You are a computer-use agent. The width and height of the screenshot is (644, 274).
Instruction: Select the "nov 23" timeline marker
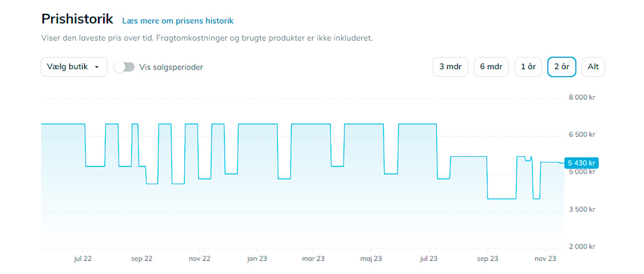[x=545, y=259]
